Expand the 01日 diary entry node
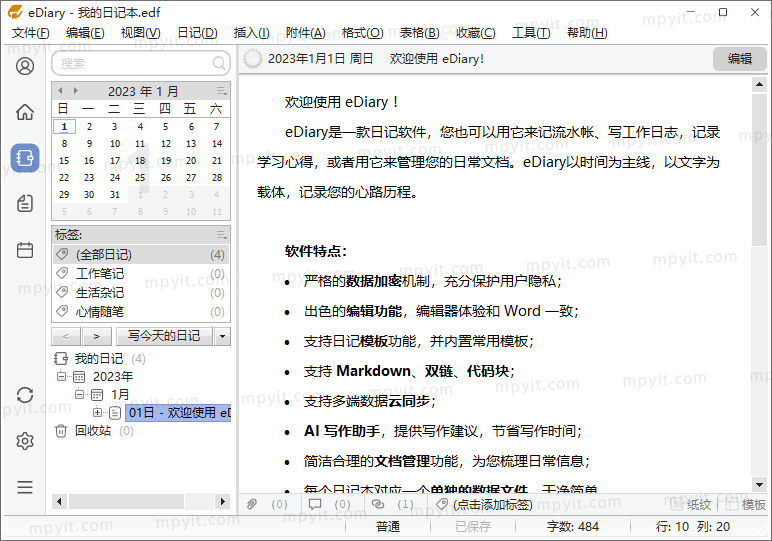This screenshot has width=772, height=541. pos(97,413)
